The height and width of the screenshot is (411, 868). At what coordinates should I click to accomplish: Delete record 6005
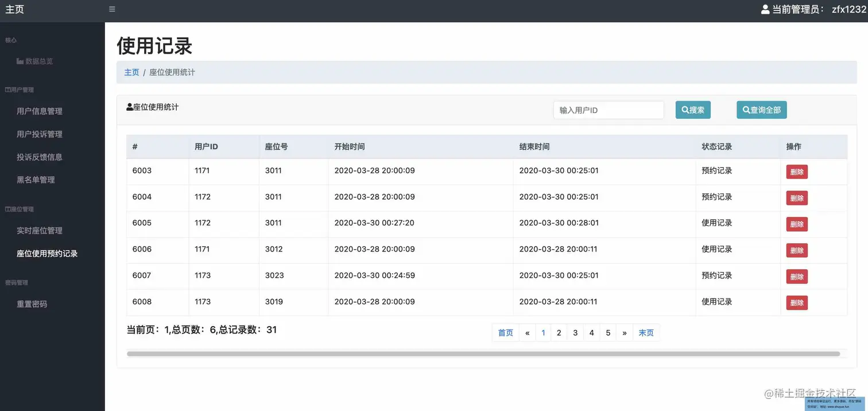797,224
